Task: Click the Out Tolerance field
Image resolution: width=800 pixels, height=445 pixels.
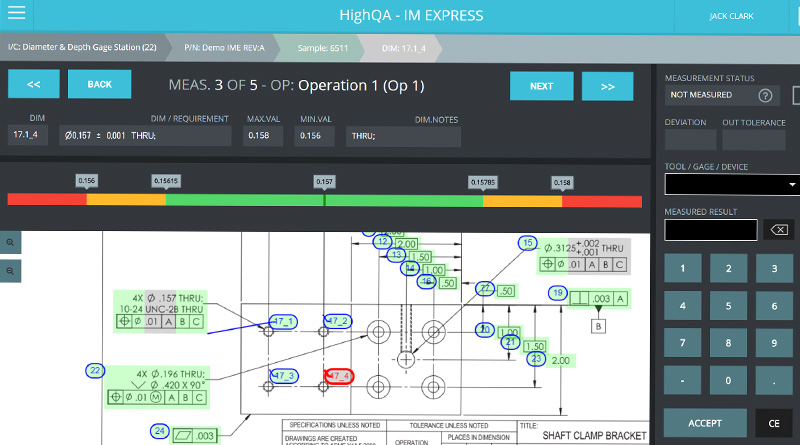Action: [754, 140]
